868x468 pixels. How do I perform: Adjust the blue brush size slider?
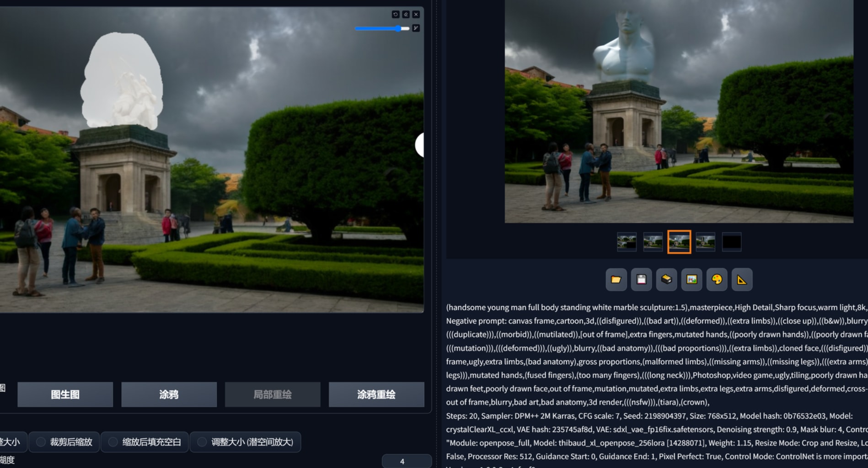pyautogui.click(x=382, y=28)
